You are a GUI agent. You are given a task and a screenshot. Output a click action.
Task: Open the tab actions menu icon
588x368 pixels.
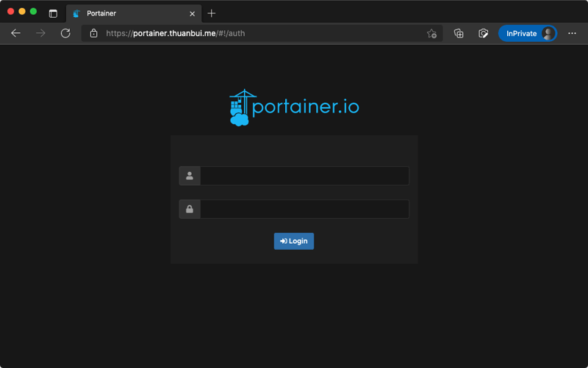[53, 13]
